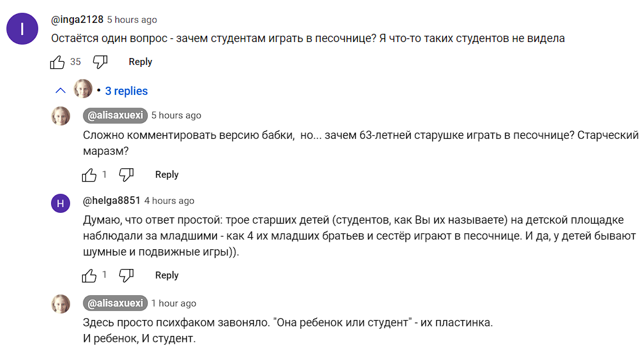Image resolution: width=644 pixels, height=348 pixels.
Task: Collapse the 3 replies thread chevron
Action: pyautogui.click(x=61, y=91)
